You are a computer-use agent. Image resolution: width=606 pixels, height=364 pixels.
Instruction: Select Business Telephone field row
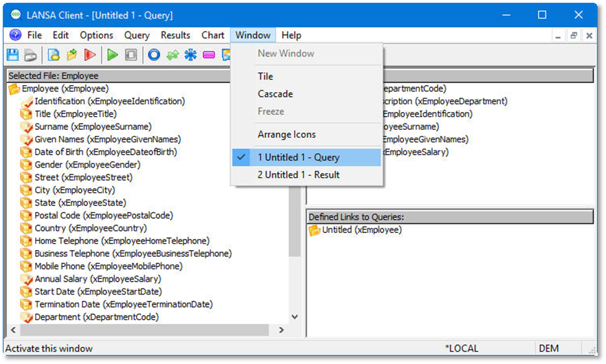(133, 254)
